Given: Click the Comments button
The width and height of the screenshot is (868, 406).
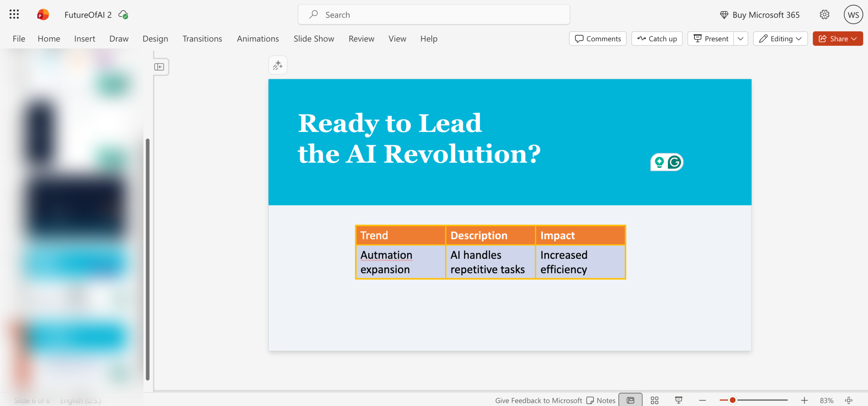Looking at the screenshot, I should (597, 39).
